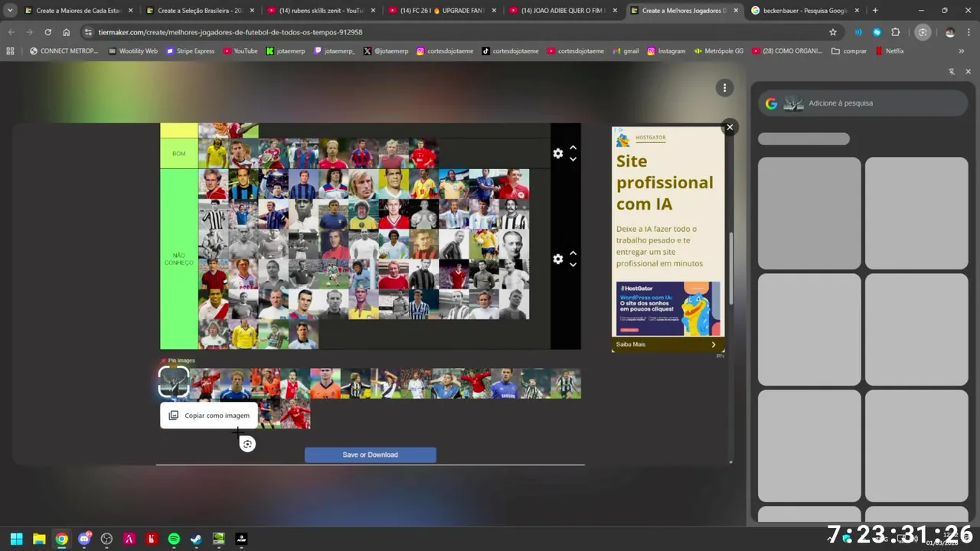Open the tab search dropdown

point(10,11)
